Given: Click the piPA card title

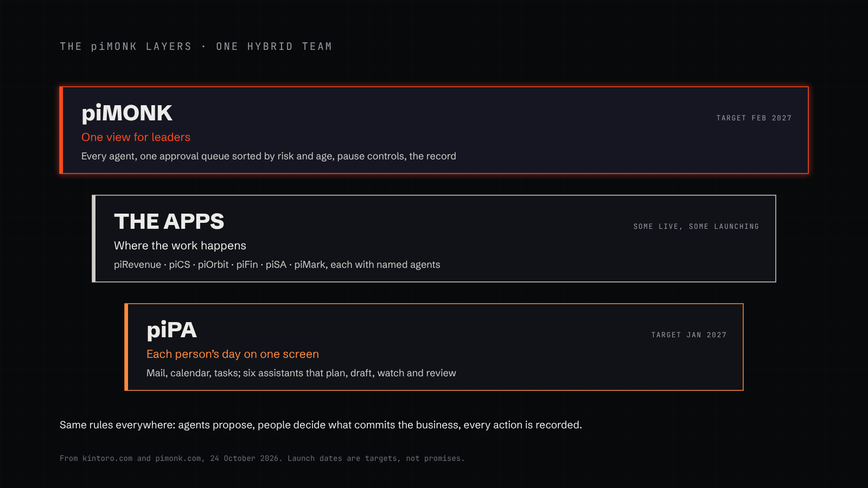Looking at the screenshot, I should point(171,330).
